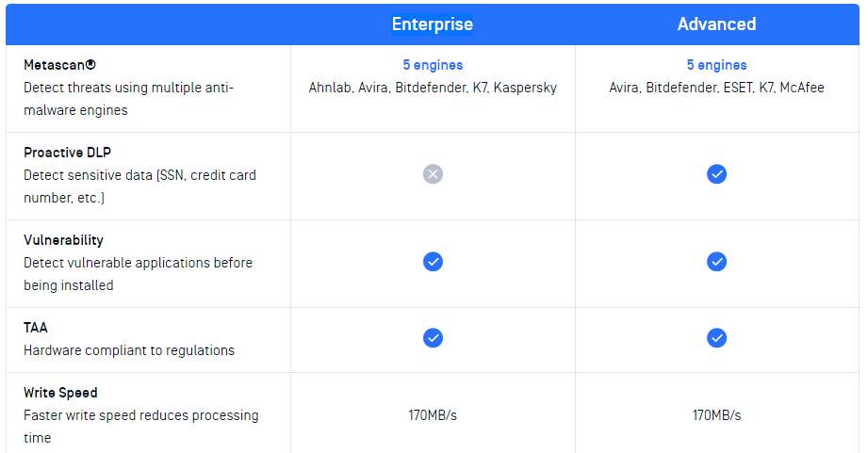Click the Metascan® feature title
Viewport: 868px width, 453px height.
coord(59,65)
